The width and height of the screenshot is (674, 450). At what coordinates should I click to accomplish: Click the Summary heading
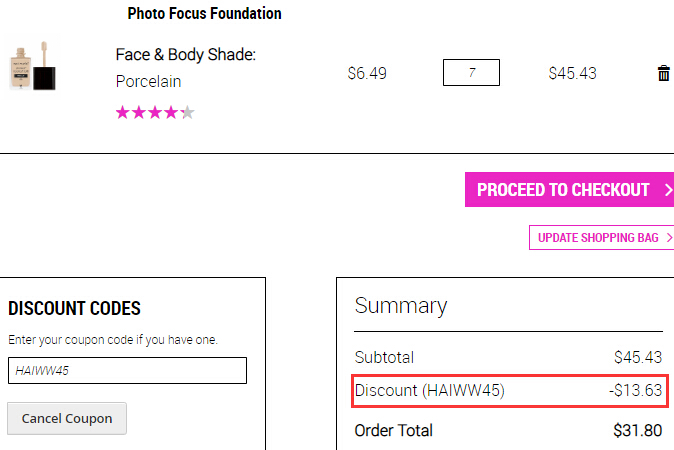tap(401, 306)
